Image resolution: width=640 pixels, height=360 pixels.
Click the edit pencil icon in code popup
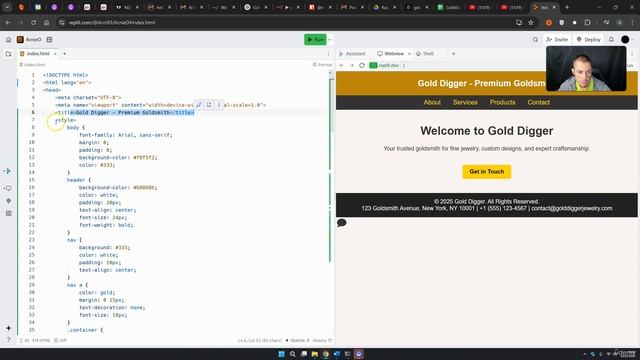tap(199, 105)
